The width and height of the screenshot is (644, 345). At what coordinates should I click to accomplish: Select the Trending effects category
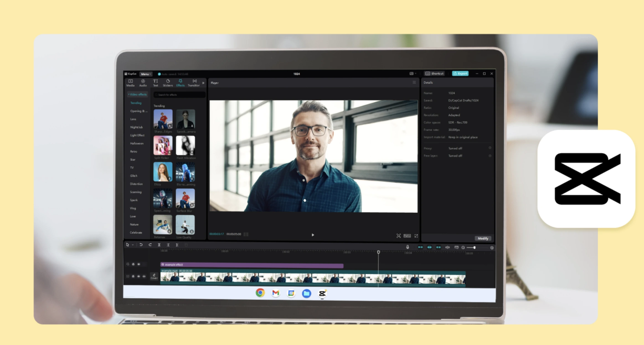point(136,103)
